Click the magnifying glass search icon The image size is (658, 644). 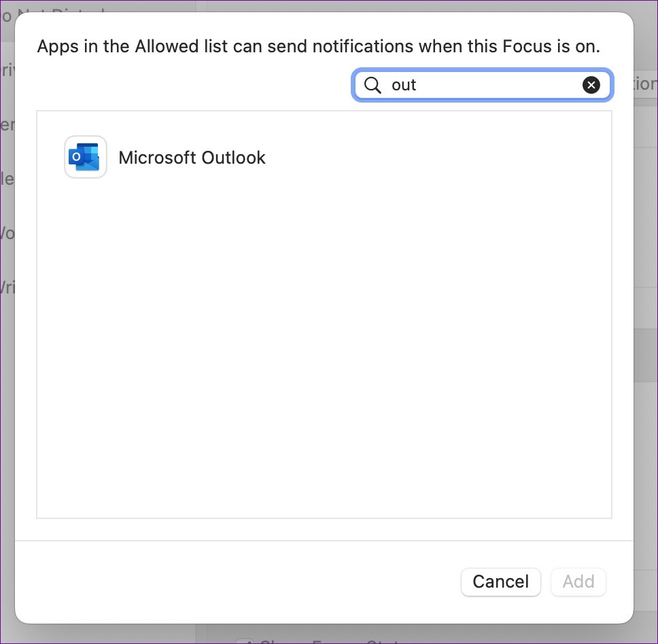click(x=373, y=85)
